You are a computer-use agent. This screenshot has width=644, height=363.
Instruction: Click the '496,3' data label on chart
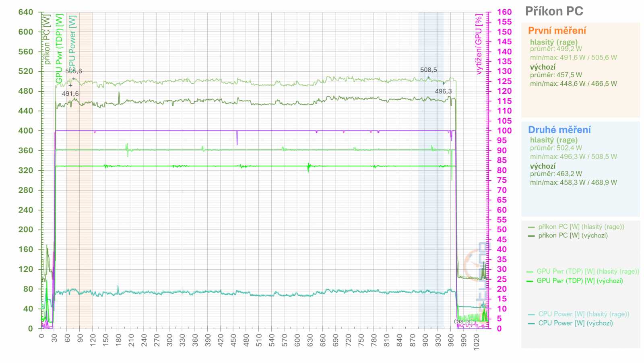pos(443,91)
